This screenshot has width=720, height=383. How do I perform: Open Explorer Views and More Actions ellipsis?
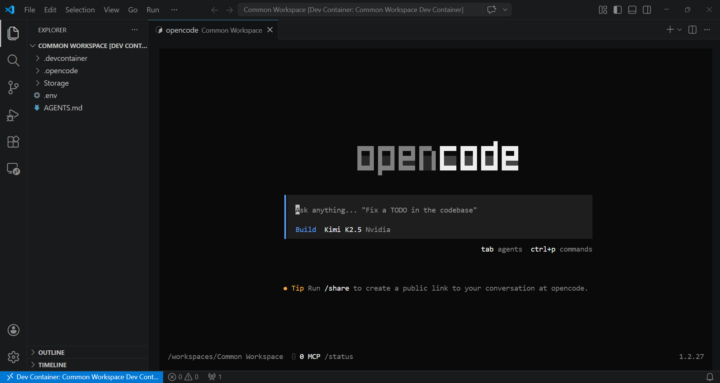[x=135, y=30]
